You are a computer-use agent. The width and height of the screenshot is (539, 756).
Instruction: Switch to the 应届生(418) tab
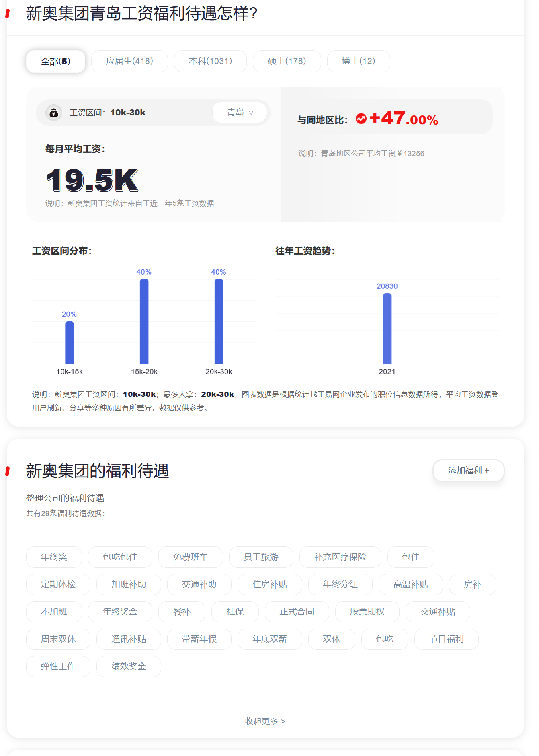tap(129, 62)
